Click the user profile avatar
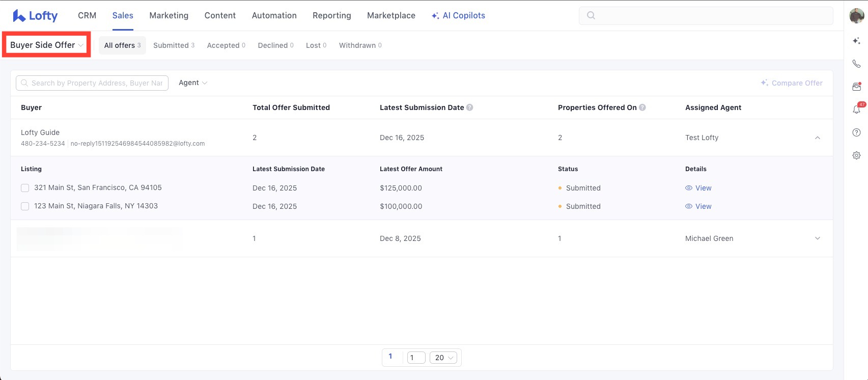The width and height of the screenshot is (868, 380). [856, 16]
